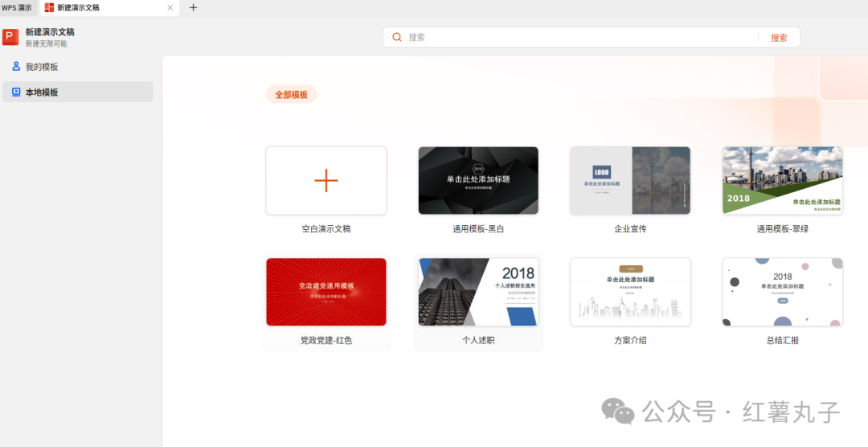Select 本地模板 in the sidebar
868x447 pixels.
(77, 92)
